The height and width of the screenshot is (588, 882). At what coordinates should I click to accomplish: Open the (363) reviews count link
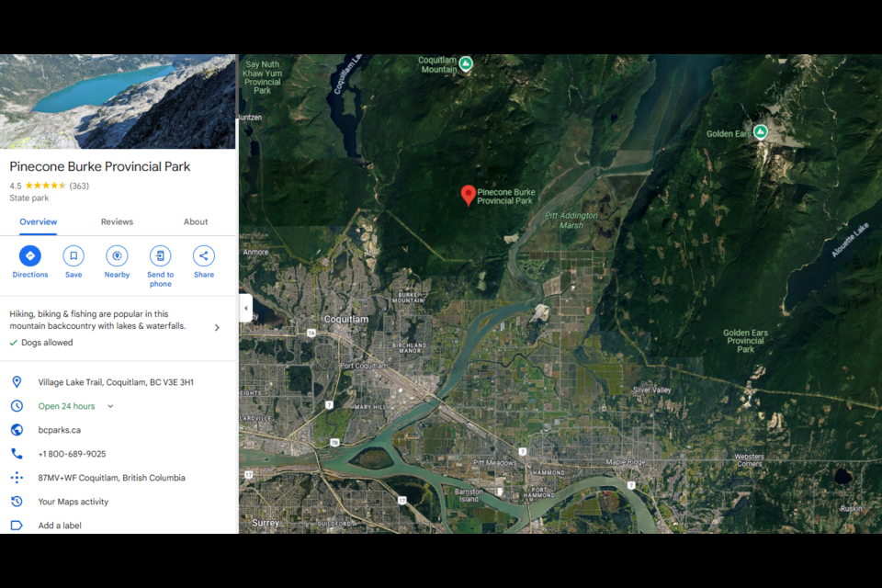[x=79, y=186]
